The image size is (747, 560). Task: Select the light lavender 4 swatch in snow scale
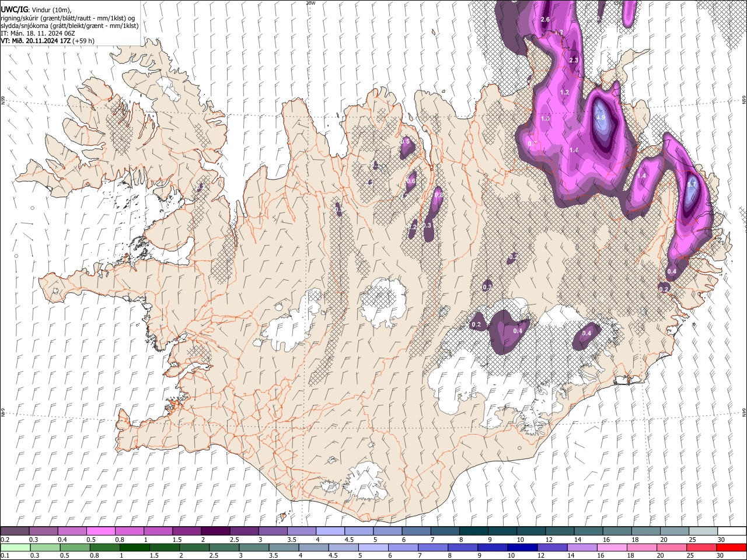click(x=330, y=531)
